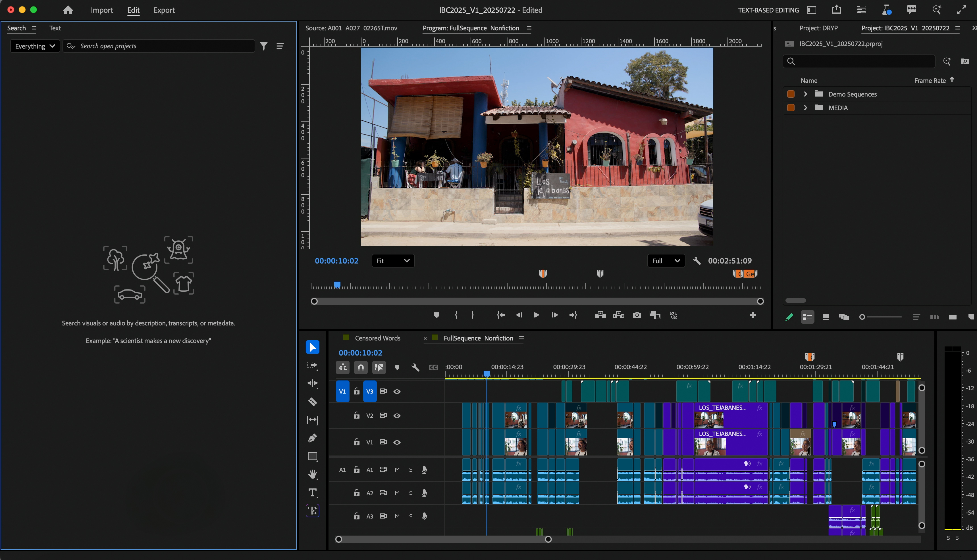Screen dimensions: 977x560
Task: Select the Type tool
Action: [313, 492]
